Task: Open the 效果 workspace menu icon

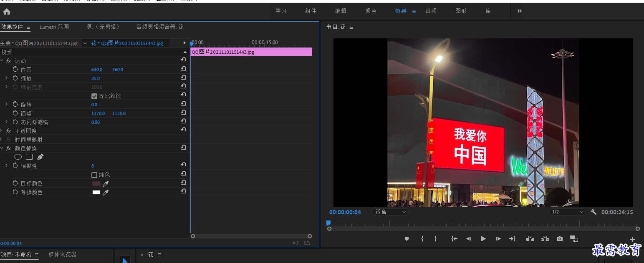Action: 414,11
